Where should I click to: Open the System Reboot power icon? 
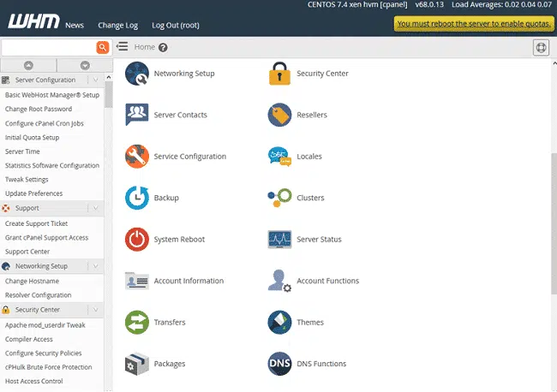click(x=137, y=239)
